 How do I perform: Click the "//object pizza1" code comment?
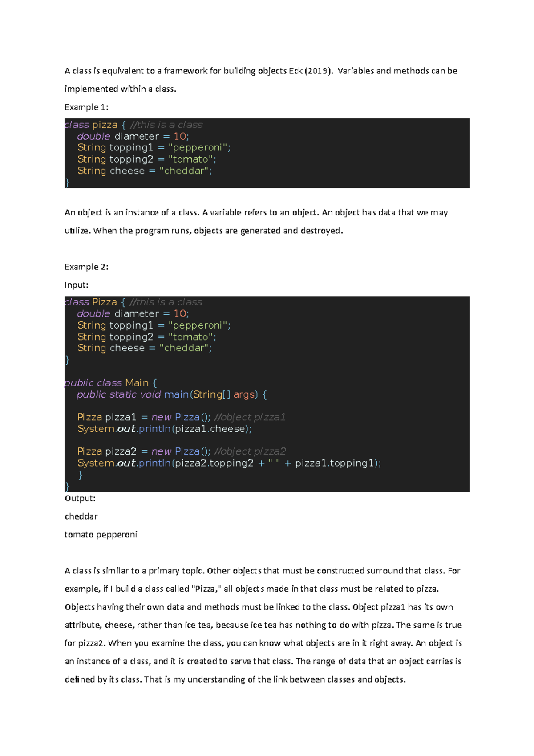pos(250,417)
